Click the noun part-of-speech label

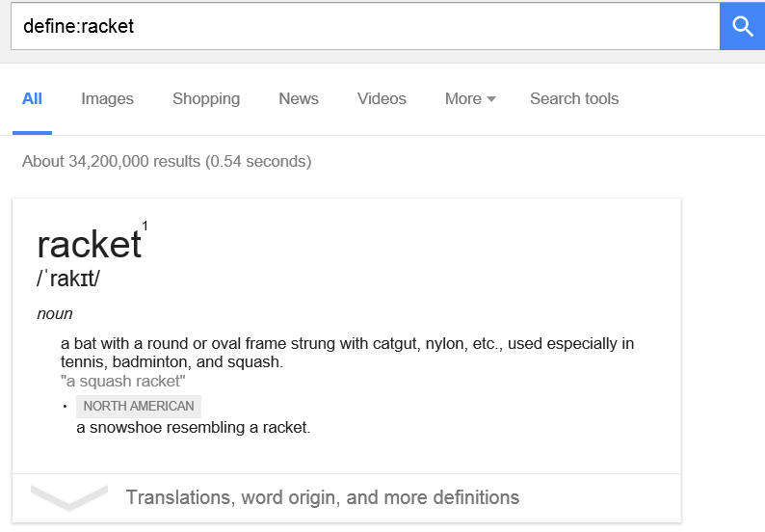click(x=55, y=314)
